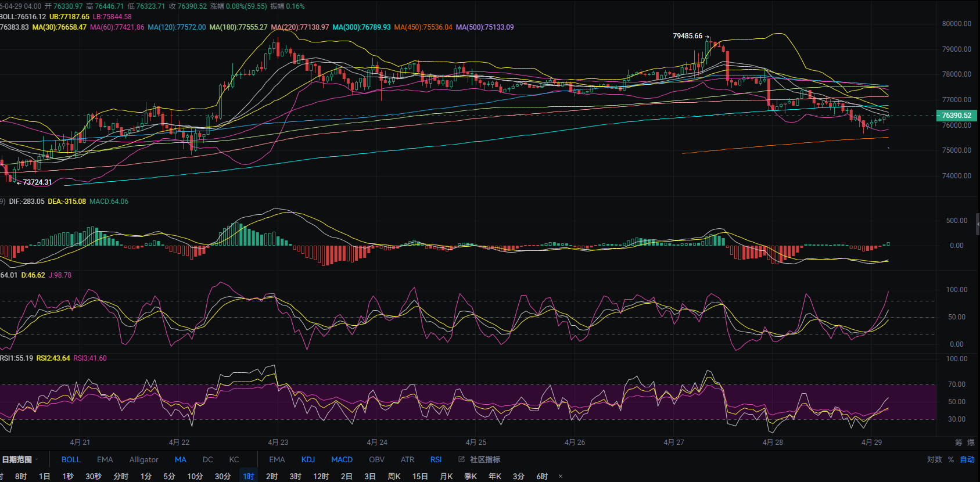Viewport: 980px width, 482px height.
Task: Enable the OBV sub-indicator
Action: tap(376, 459)
